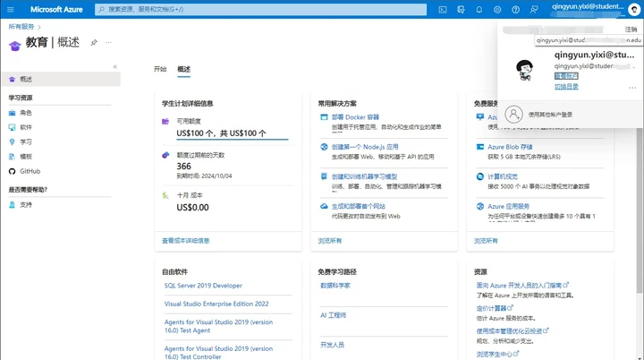Image resolution: width=644 pixels, height=360 pixels.
Task: Open Cloud Shell from the top bar
Action: pyautogui.click(x=443, y=10)
